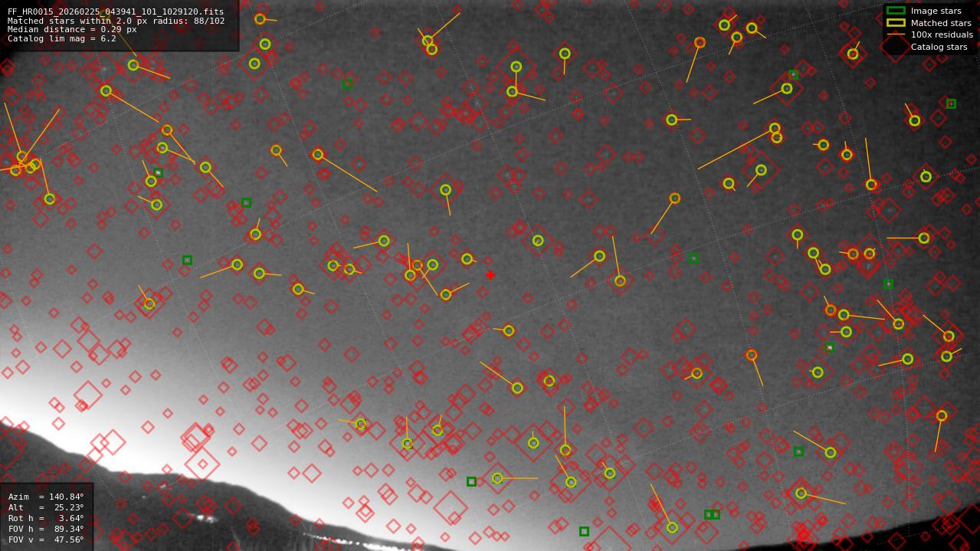Image resolution: width=980 pixels, height=551 pixels.
Task: Click the yellow Matched stars legend square
Action: pyautogui.click(x=896, y=23)
